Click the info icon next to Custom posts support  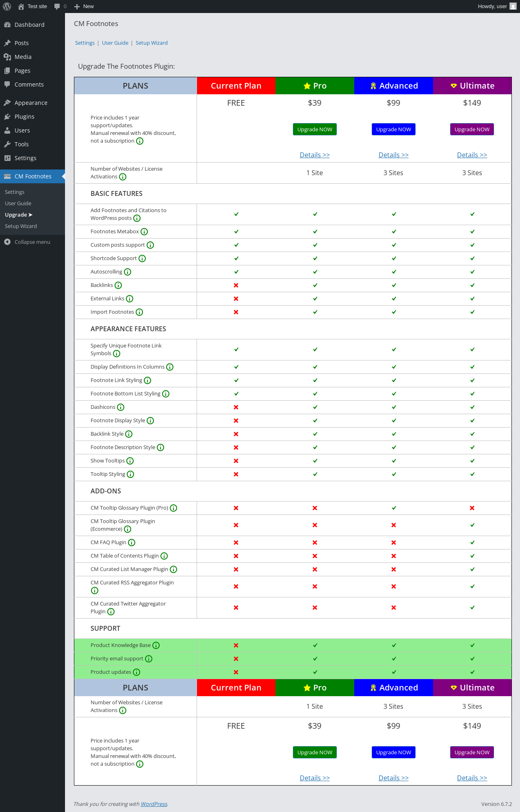click(150, 245)
